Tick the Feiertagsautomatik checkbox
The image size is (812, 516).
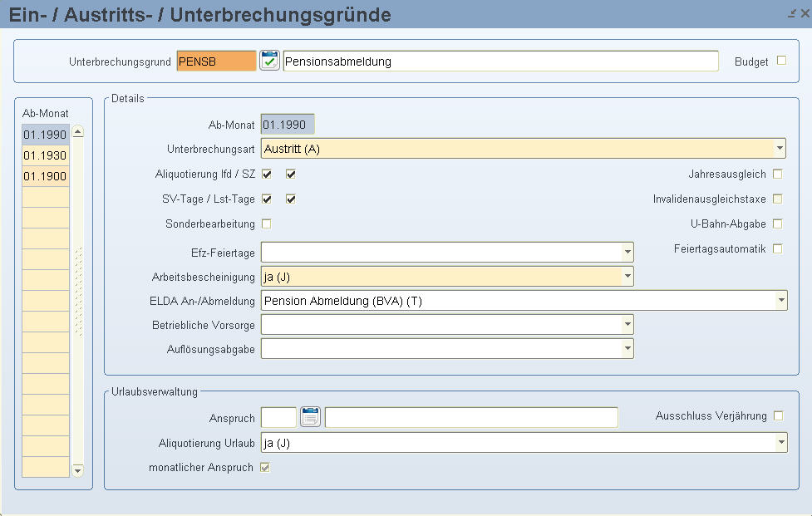pyautogui.click(x=777, y=249)
